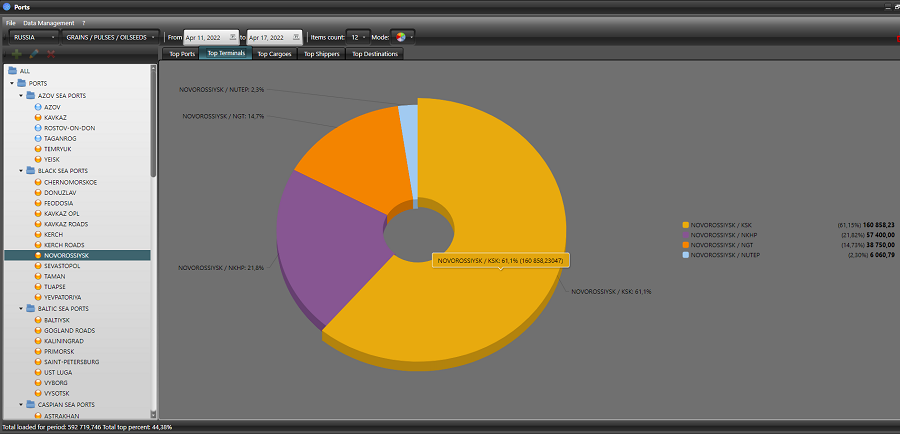900x434 pixels.
Task: Select ASTRAKHAN in the port tree
Action: point(61,416)
